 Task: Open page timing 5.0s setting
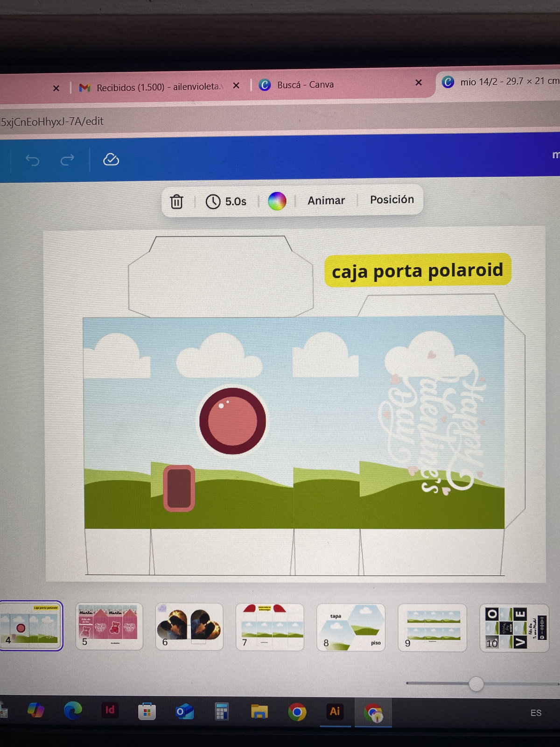tap(226, 201)
